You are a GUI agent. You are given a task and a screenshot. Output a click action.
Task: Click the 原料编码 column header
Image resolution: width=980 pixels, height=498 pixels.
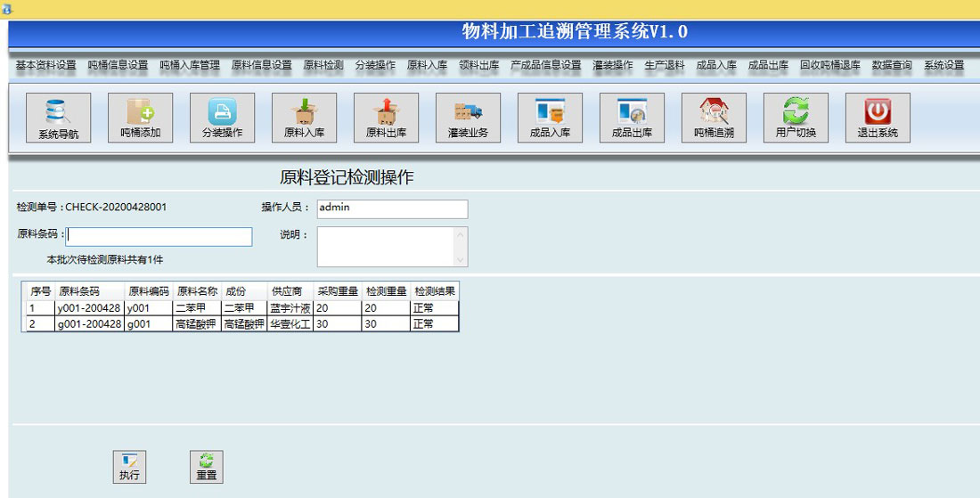149,291
